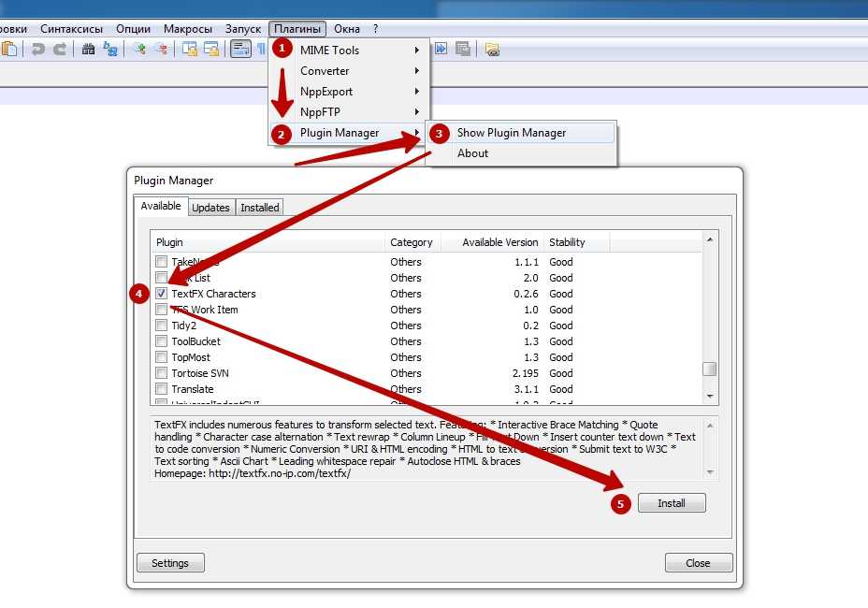Open the Запуск menu

tap(243, 29)
